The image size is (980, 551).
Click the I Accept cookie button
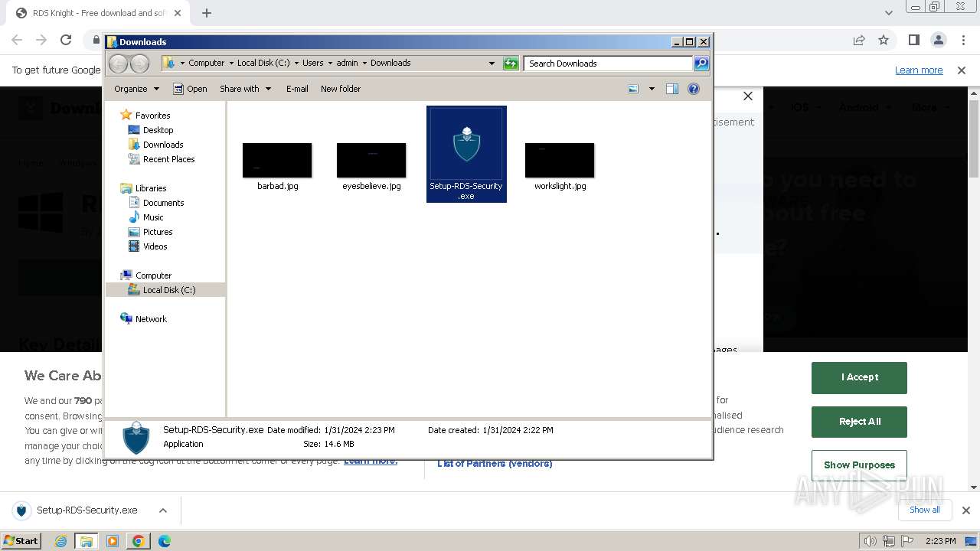point(859,377)
